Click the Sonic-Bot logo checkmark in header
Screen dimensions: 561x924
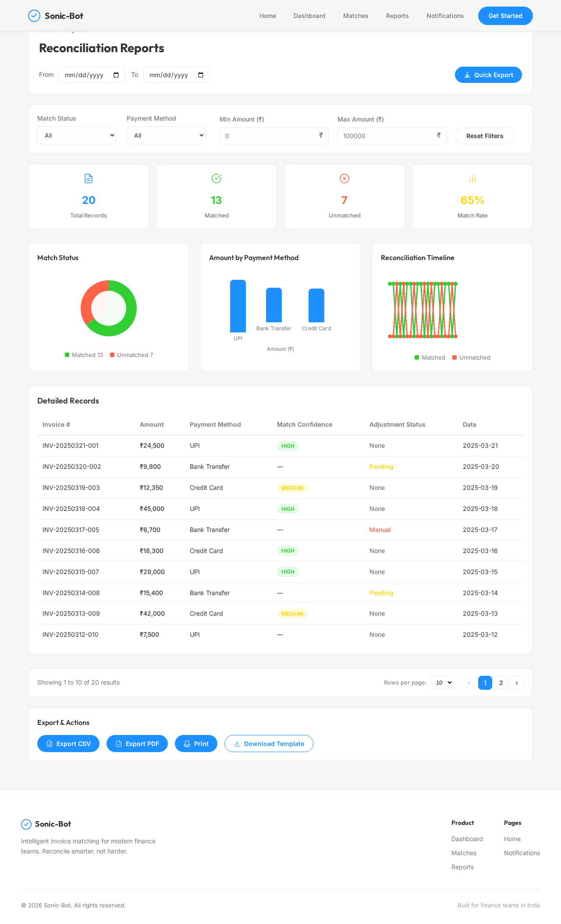click(x=34, y=16)
